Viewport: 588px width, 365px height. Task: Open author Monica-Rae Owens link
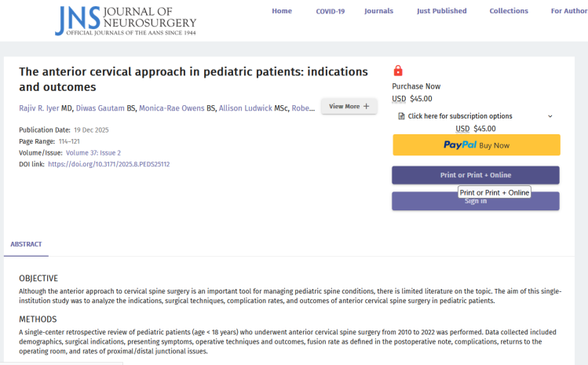pos(172,108)
